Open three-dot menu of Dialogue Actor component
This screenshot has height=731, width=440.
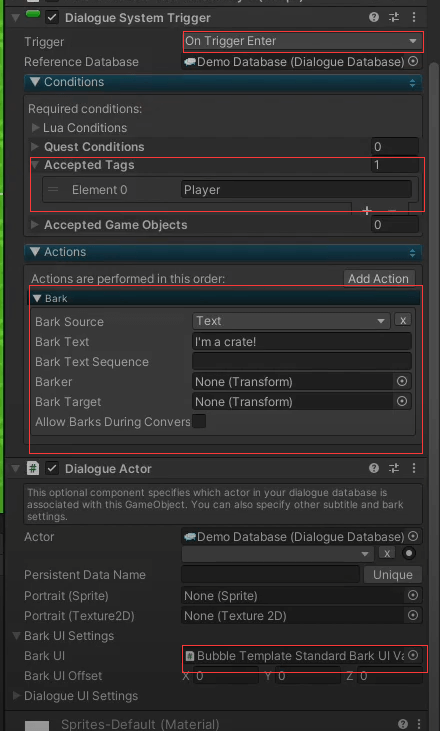[x=414, y=469]
